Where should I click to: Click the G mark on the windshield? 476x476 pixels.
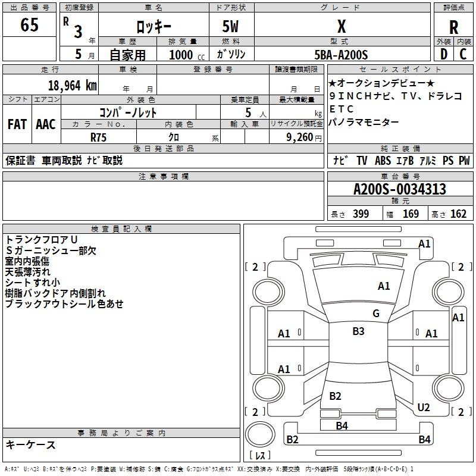point(375,314)
